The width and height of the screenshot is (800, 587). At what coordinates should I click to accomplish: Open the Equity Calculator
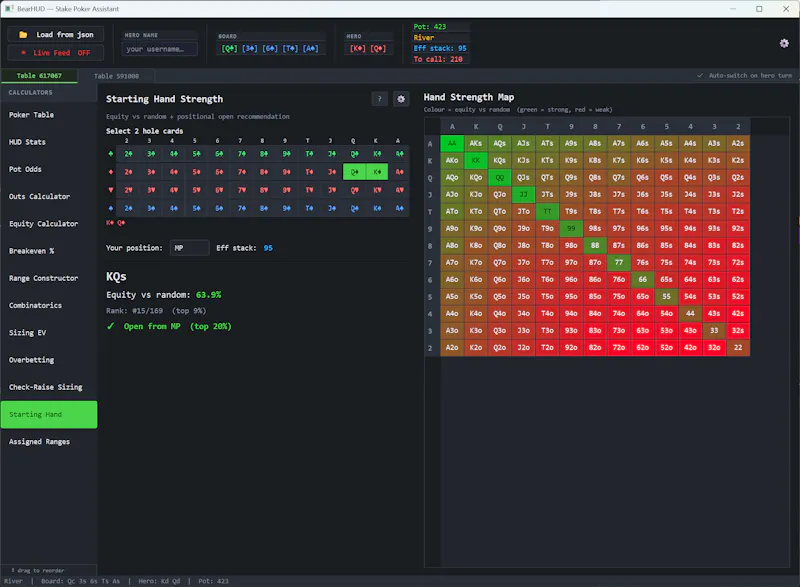pos(49,223)
